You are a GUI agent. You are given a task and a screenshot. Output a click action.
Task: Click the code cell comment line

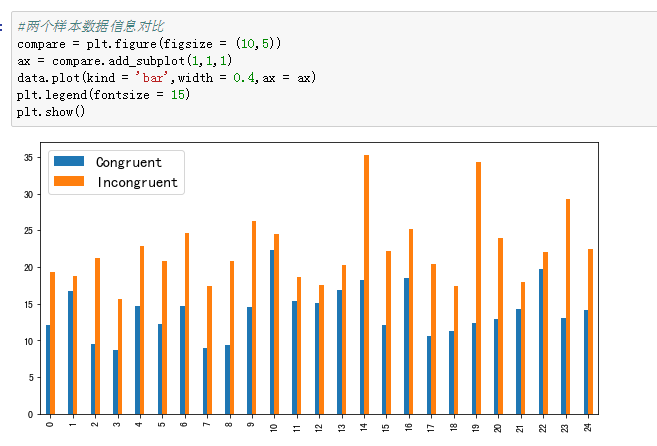pyautogui.click(x=91, y=26)
